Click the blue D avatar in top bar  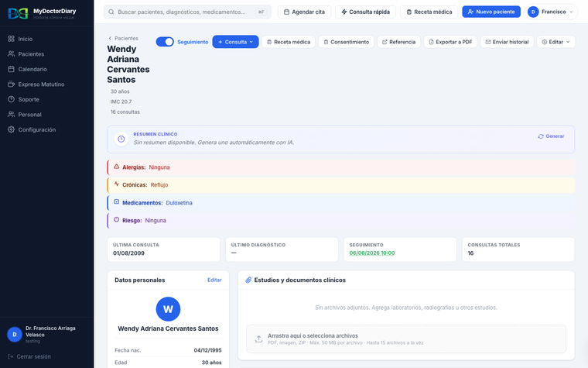(533, 12)
